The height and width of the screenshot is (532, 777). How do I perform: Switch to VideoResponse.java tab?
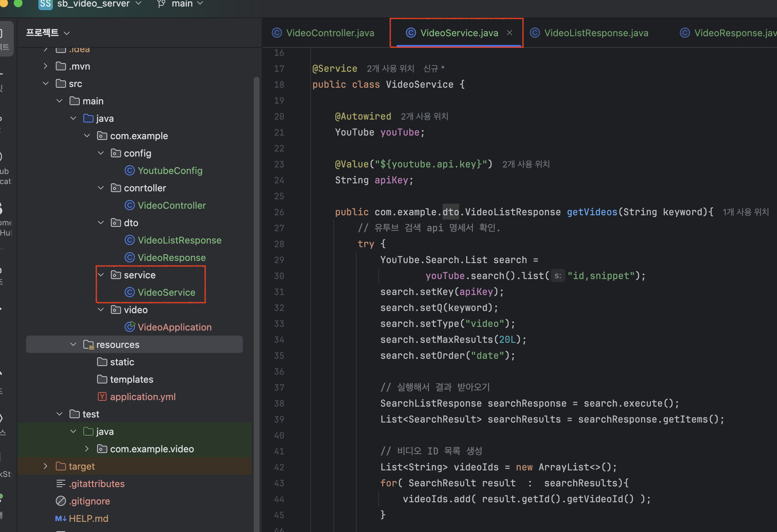(x=728, y=33)
